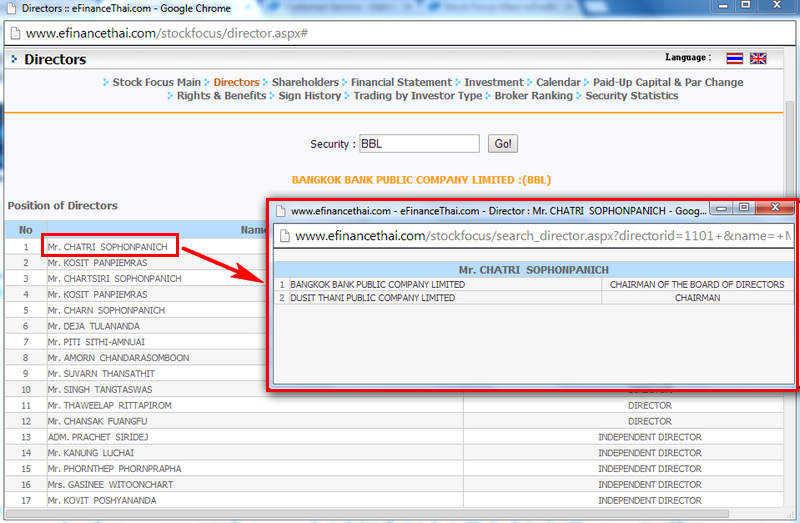The width and height of the screenshot is (800, 523).
Task: Click the CHAIRMAN position cell for Dusit Thani
Action: 697,297
